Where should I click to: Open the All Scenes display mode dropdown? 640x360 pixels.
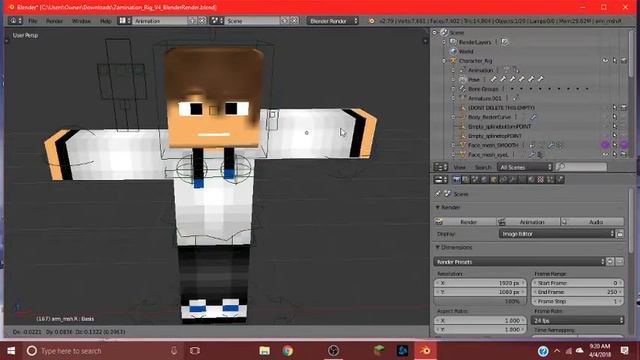pyautogui.click(x=524, y=167)
